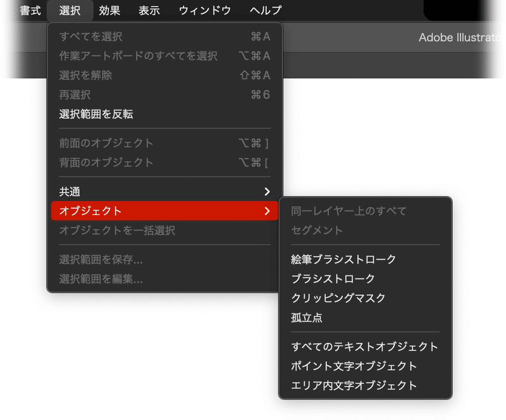Open the 選択 menu in menu bar
The width and height of the screenshot is (506, 420).
coord(70,10)
